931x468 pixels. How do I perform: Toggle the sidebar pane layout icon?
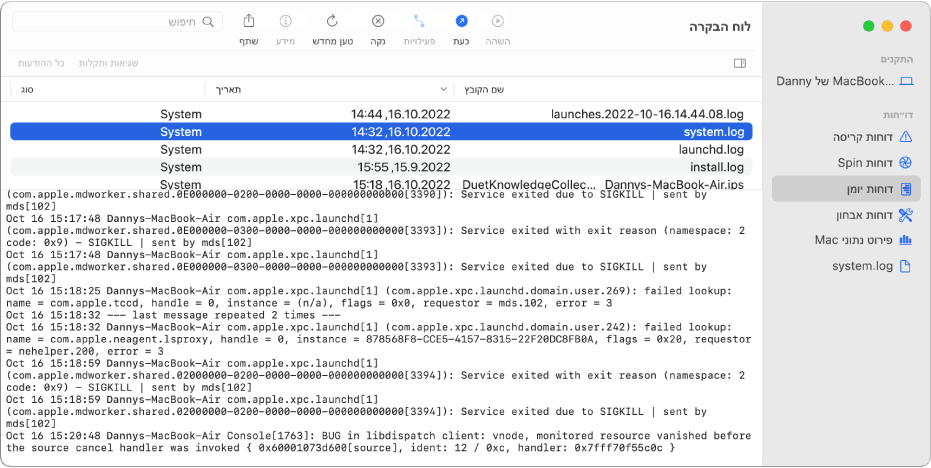point(740,63)
